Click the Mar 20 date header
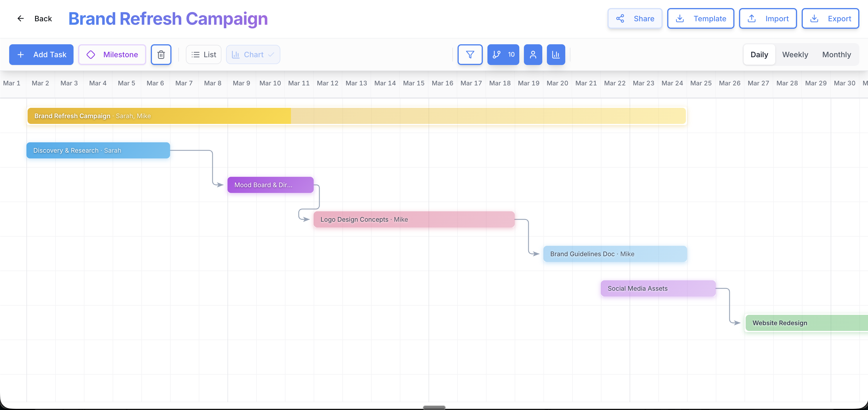This screenshot has width=868, height=410. point(557,83)
